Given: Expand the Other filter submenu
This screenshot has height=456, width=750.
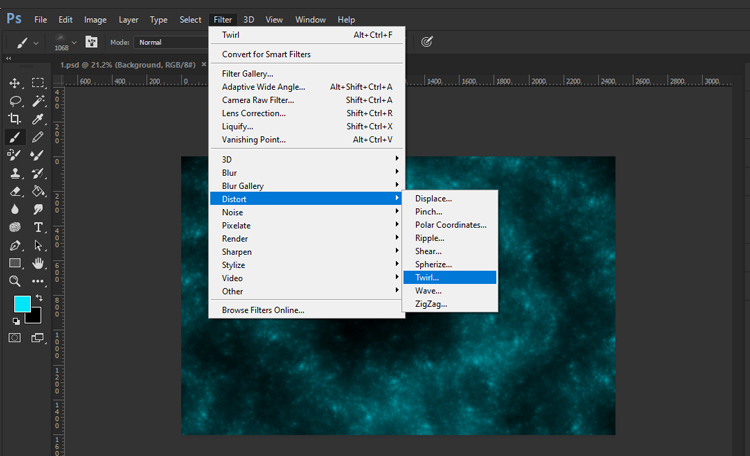Looking at the screenshot, I should click(306, 291).
